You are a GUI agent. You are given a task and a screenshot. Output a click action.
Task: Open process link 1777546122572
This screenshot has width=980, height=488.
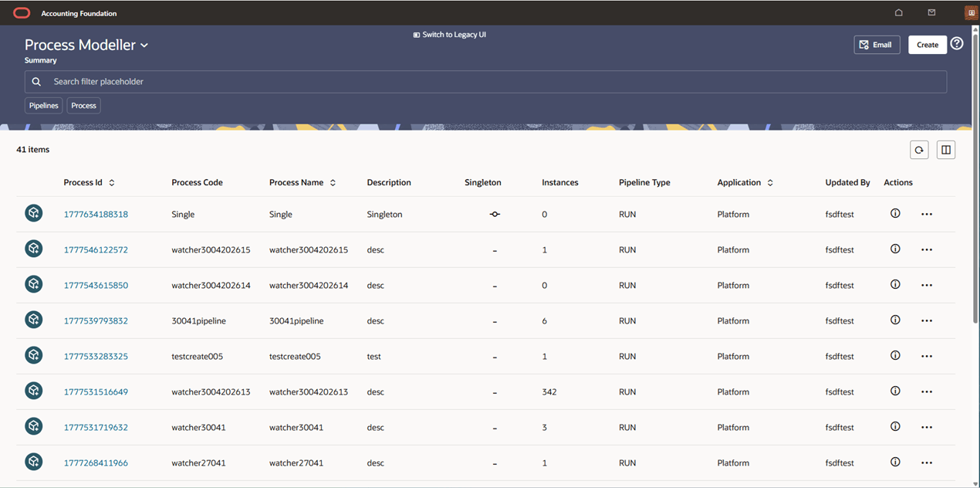point(96,249)
